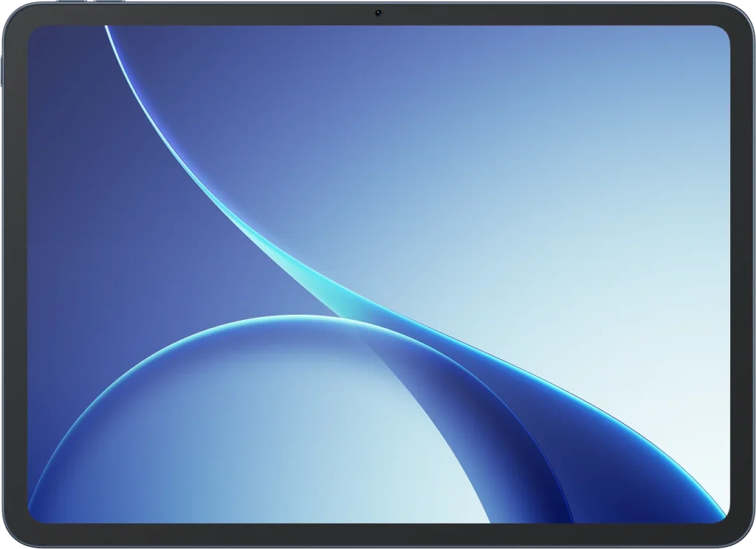The width and height of the screenshot is (756, 549).
Task: Tap the front camera lens in the top bezel
Action: coord(378,13)
